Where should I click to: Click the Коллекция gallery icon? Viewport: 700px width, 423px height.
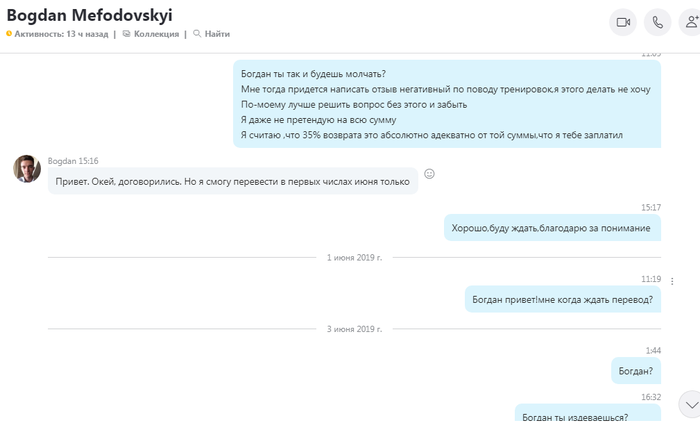126,34
